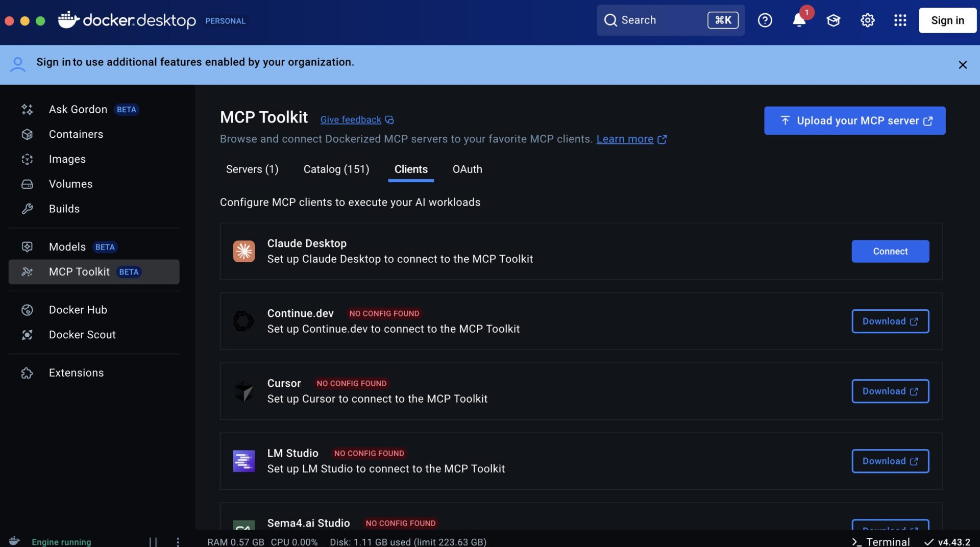Switch to the Catalog tab

(336, 169)
